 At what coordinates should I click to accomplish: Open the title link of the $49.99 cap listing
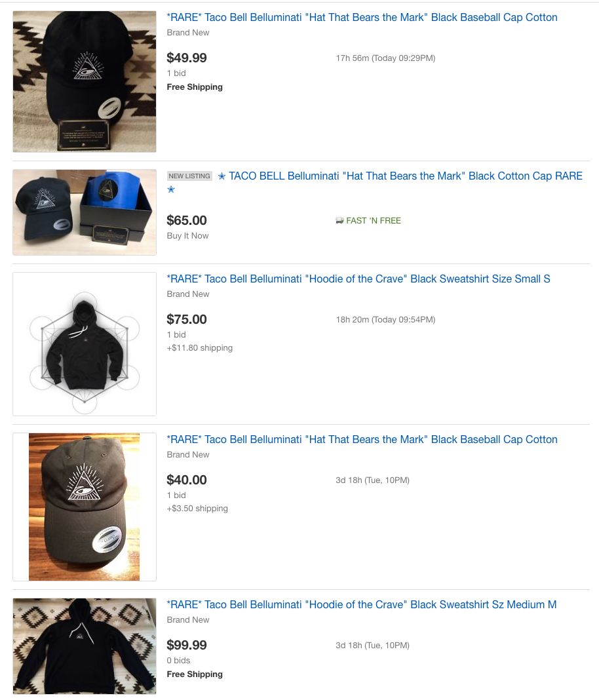click(362, 18)
